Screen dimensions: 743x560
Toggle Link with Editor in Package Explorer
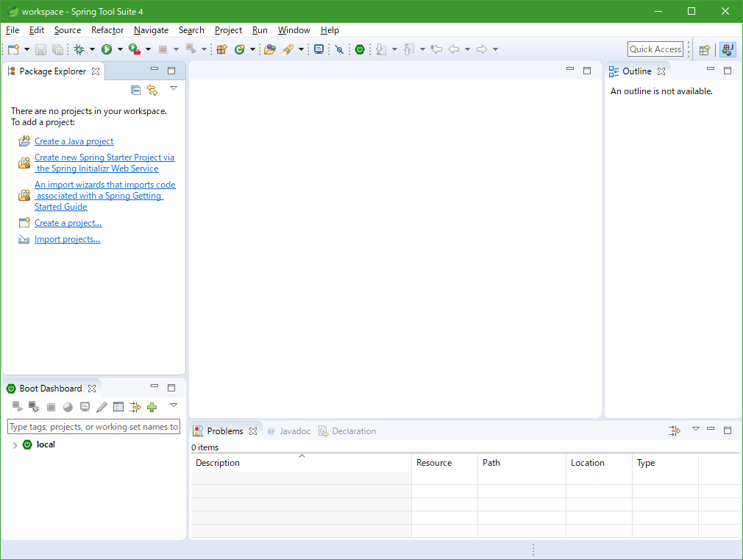pos(152,90)
